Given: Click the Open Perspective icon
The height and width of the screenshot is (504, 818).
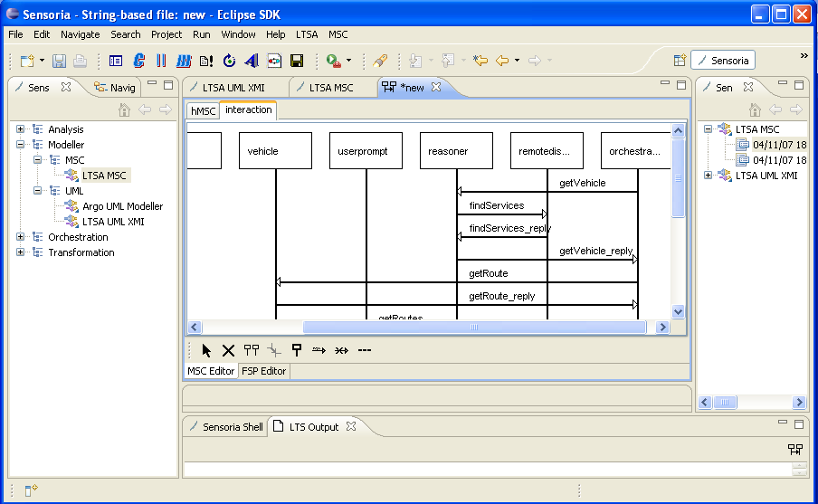Looking at the screenshot, I should coord(680,61).
